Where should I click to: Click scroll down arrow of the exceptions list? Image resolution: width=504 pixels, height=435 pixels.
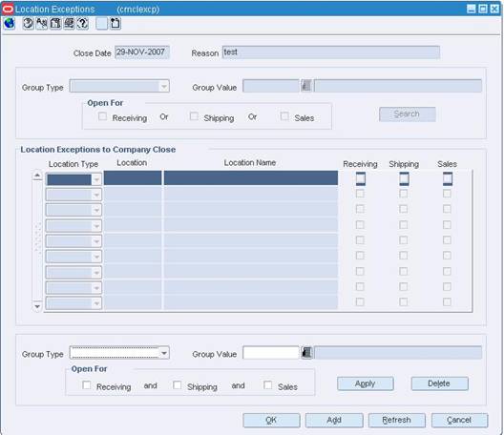click(37, 306)
